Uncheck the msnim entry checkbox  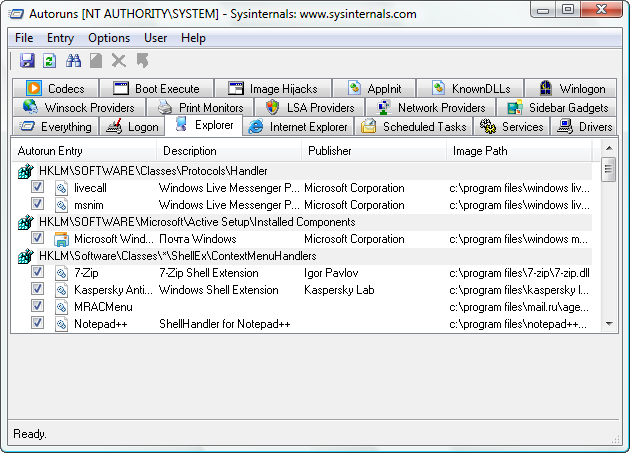click(x=37, y=204)
